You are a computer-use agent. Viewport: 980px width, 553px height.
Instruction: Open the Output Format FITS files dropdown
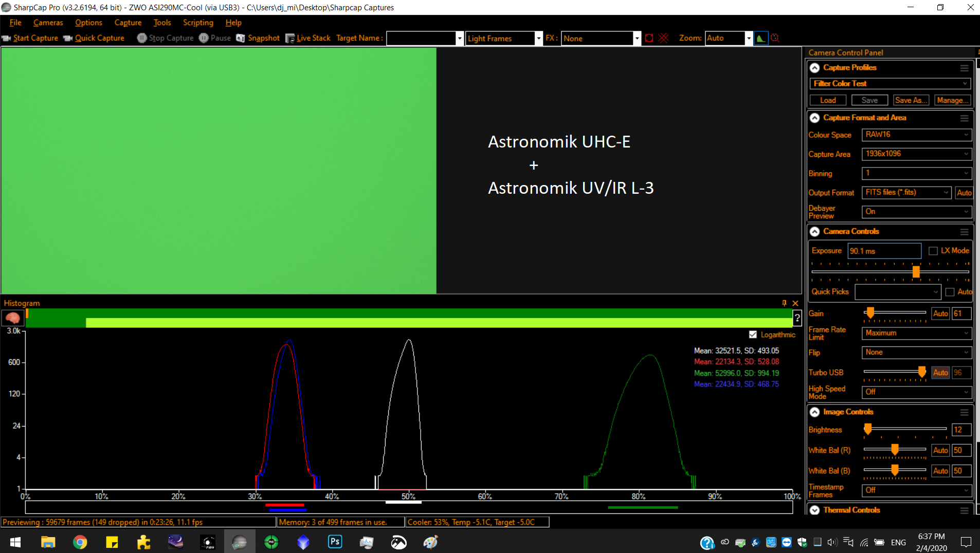pos(906,192)
